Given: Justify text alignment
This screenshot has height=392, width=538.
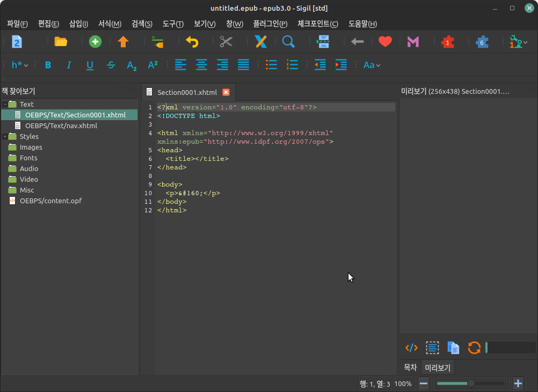Looking at the screenshot, I should click(x=244, y=65).
